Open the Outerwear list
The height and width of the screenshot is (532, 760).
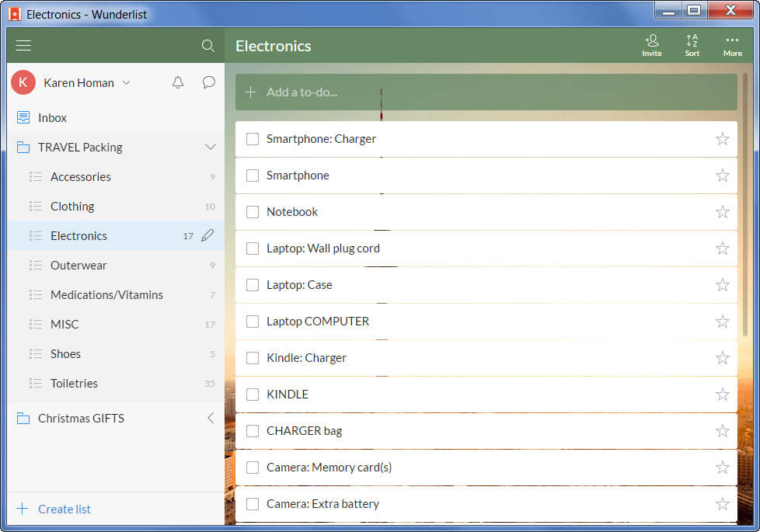[116, 266]
